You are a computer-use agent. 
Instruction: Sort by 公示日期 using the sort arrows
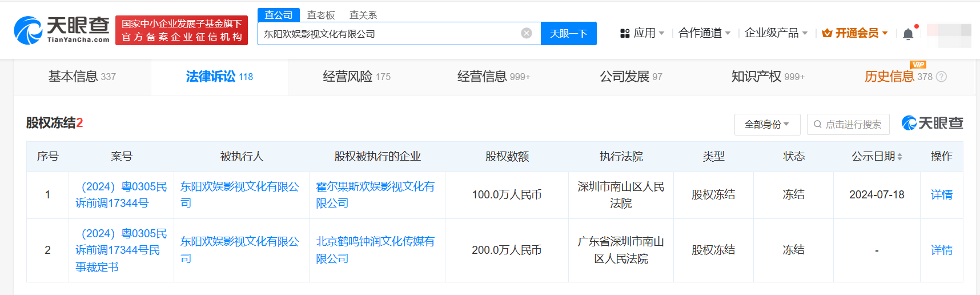pos(899,157)
